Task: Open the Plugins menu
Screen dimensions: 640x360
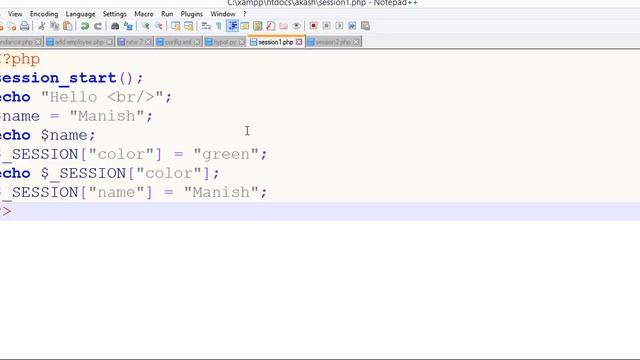Action: tap(191, 14)
